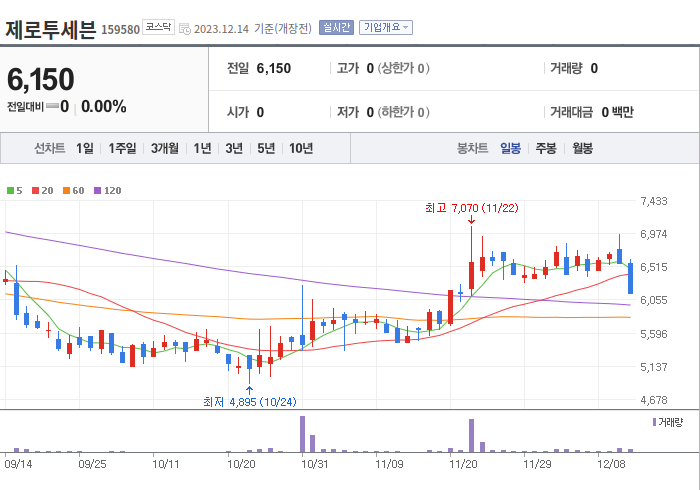Click the 백만 unit label after 거래대금
This screenshot has height=490, width=700.
[622, 112]
